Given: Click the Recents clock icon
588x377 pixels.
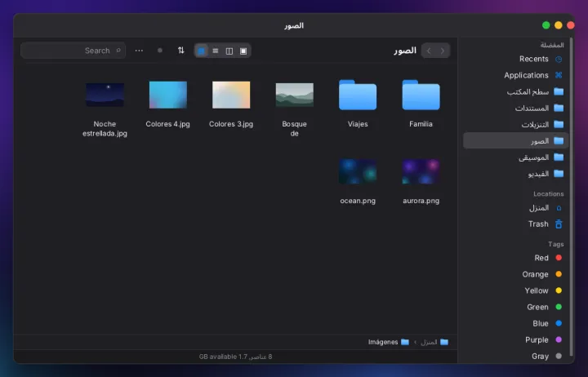Looking at the screenshot, I should pyautogui.click(x=559, y=60).
